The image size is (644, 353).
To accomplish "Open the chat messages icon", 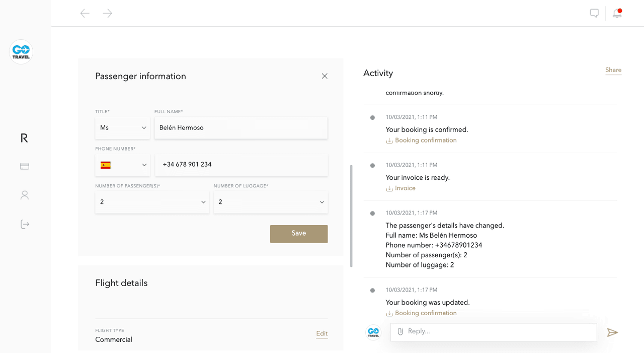I will tap(594, 14).
